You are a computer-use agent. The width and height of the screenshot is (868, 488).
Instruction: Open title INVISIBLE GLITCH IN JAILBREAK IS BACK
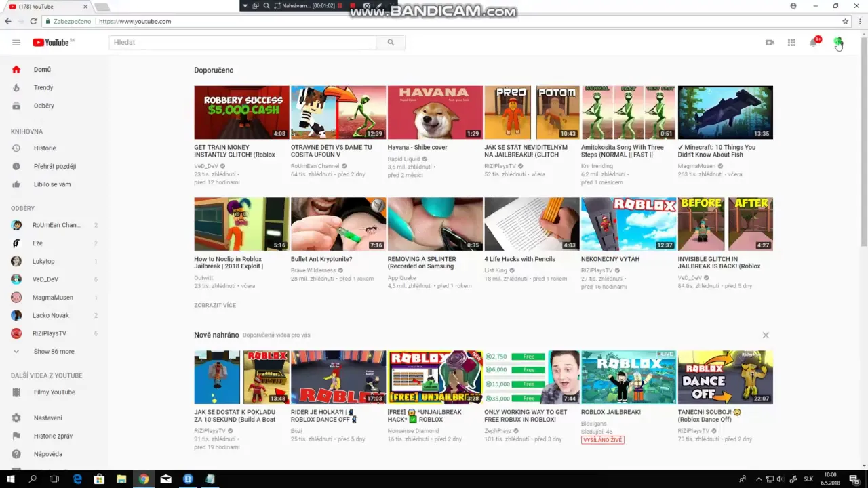tap(719, 263)
